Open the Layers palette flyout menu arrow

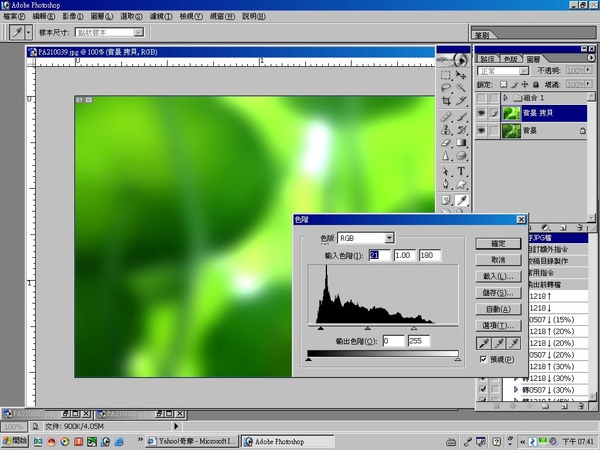click(x=591, y=58)
